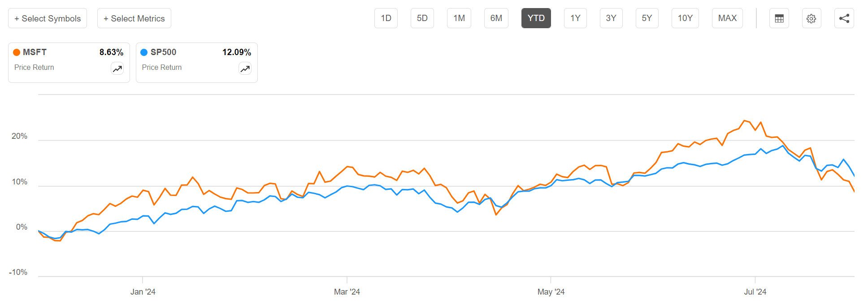
Task: Click SP500 card trend chart icon
Action: 245,69
